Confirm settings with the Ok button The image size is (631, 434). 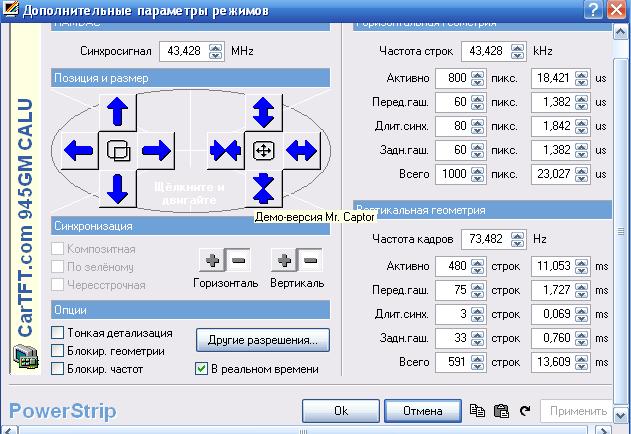coord(341,411)
